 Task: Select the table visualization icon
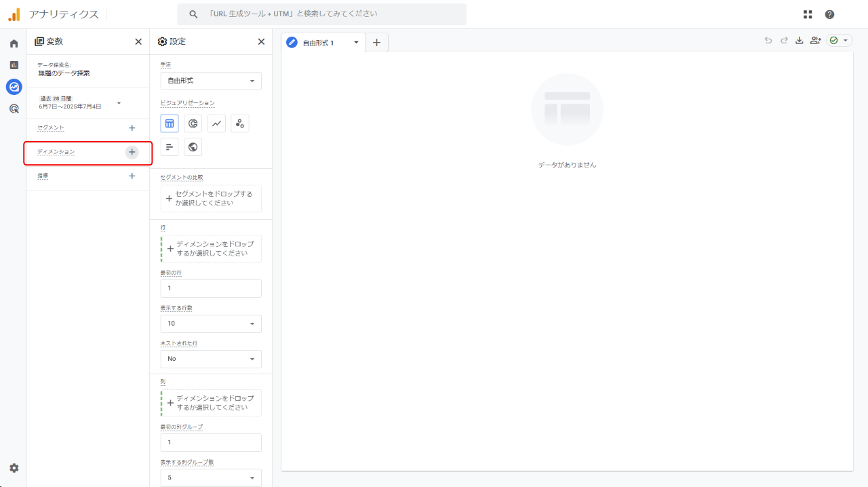pos(170,123)
